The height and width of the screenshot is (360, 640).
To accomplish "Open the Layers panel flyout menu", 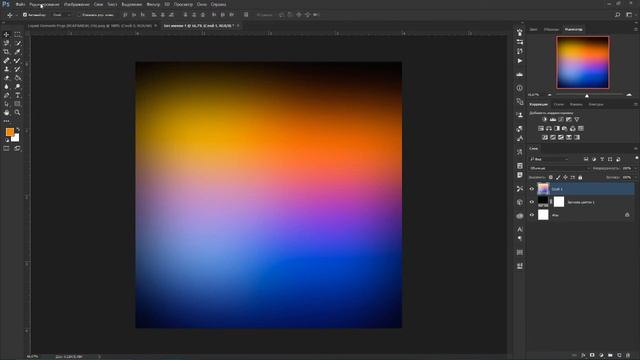I will point(636,149).
